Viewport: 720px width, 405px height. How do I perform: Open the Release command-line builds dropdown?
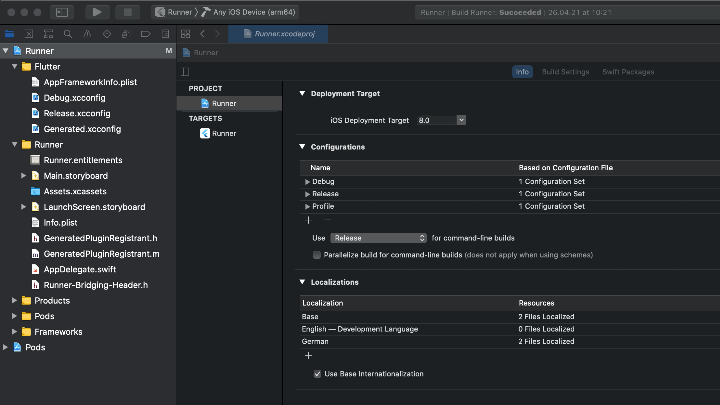tap(379, 238)
